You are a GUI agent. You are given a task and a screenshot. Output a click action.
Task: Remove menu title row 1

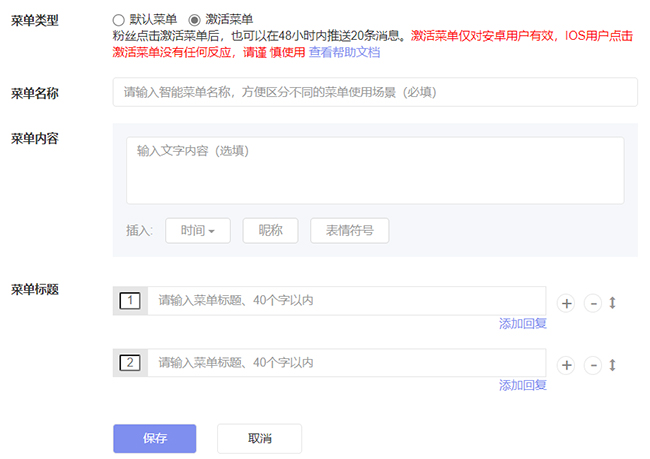pos(593,304)
